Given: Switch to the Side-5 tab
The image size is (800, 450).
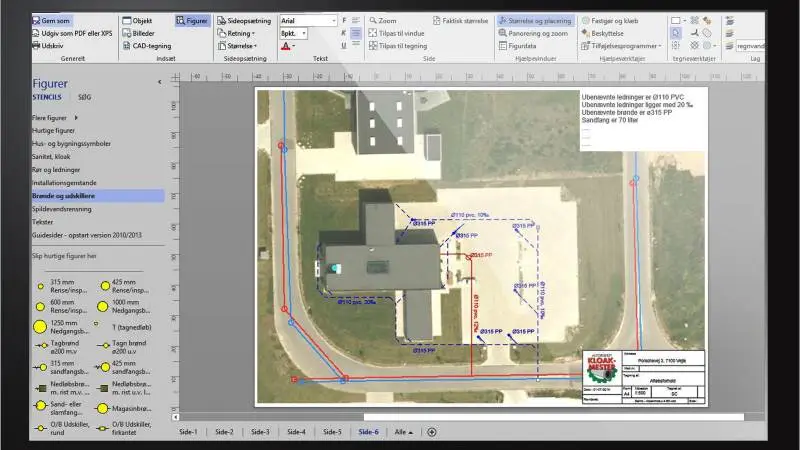Looking at the screenshot, I should click(332, 432).
